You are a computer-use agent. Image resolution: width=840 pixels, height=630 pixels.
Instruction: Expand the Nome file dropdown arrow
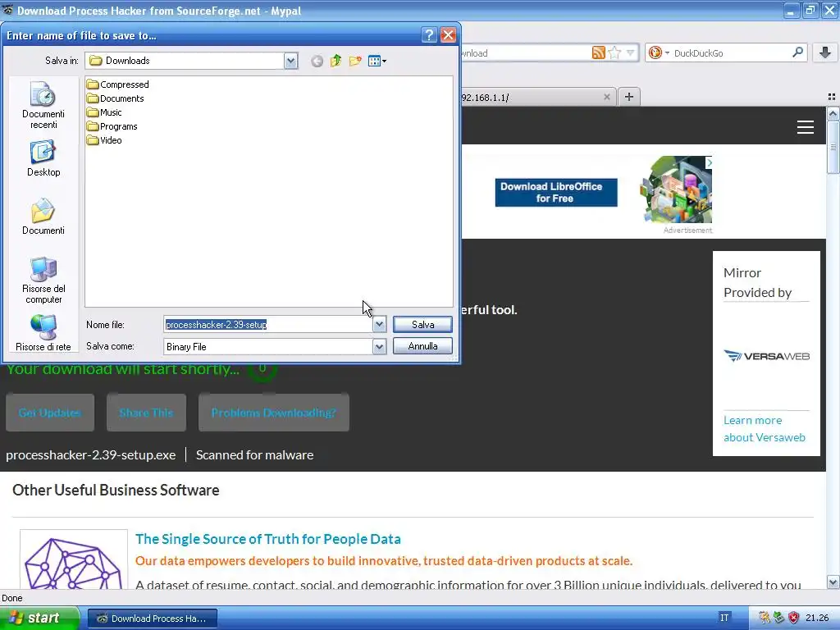(379, 325)
